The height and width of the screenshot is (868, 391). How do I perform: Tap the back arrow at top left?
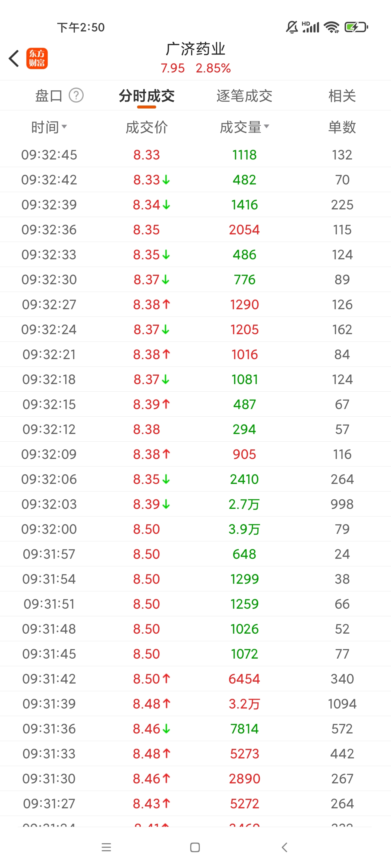pyautogui.click(x=14, y=59)
